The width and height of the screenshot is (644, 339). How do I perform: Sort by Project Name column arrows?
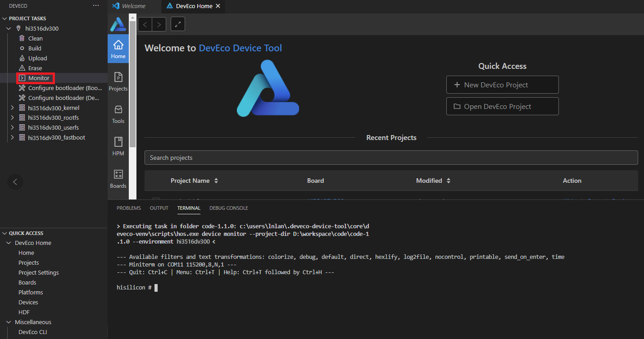pos(216,181)
